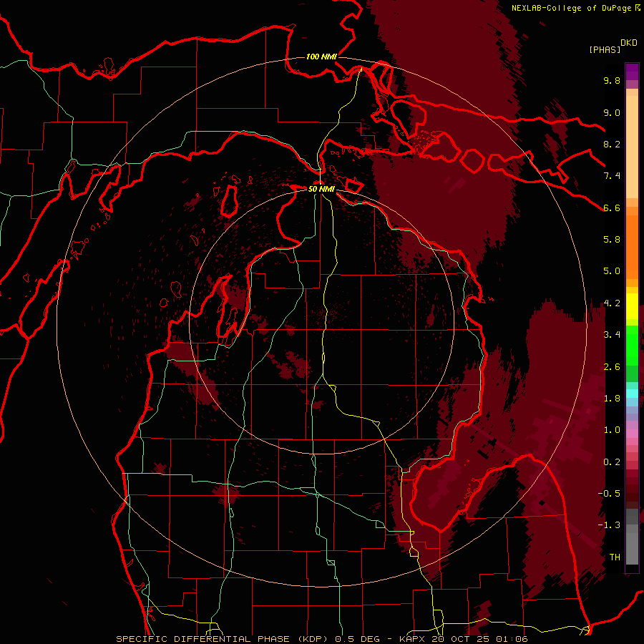The height and width of the screenshot is (644, 644).
Task: Click the TH threshold label on the scale
Action: (615, 557)
